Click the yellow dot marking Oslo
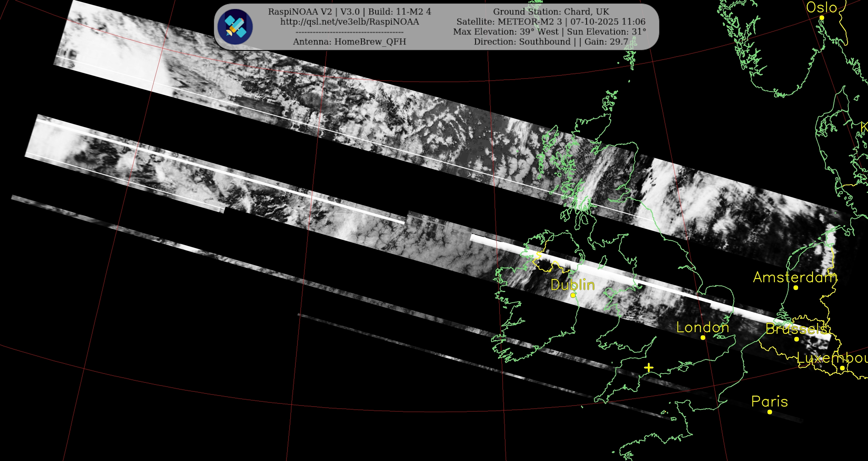Viewport: 868px width, 461px height. [821, 18]
